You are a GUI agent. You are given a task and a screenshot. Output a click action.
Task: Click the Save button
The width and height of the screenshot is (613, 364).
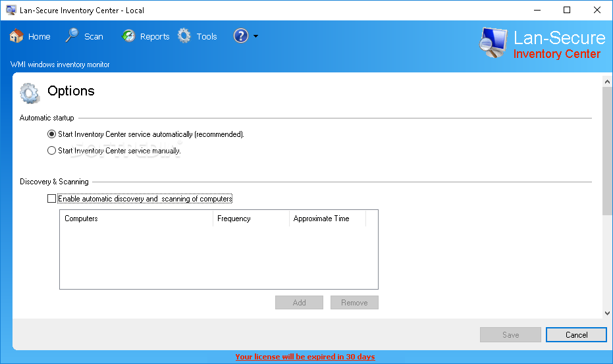[x=510, y=334]
